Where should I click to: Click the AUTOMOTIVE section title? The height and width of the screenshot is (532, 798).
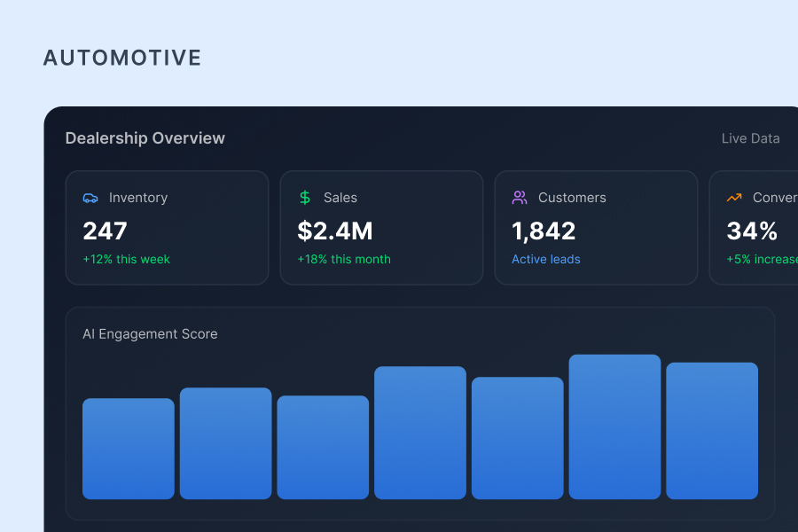pyautogui.click(x=122, y=59)
